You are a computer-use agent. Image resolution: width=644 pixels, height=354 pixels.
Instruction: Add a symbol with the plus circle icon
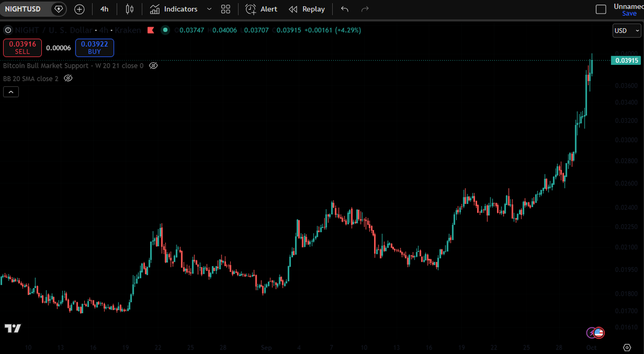79,9
